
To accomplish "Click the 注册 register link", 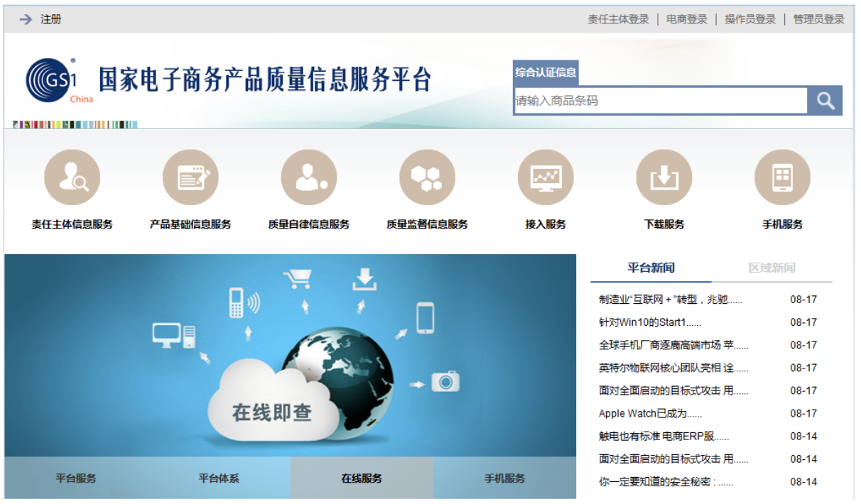I will coord(50,19).
